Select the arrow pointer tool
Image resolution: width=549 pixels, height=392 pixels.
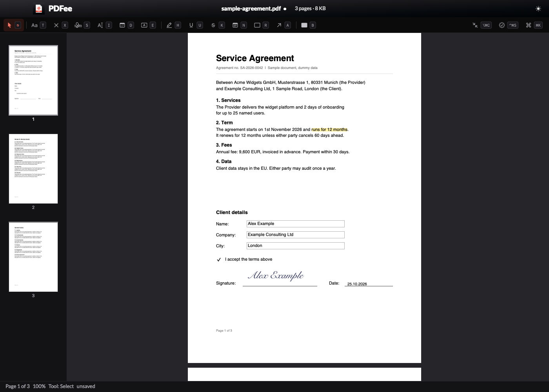[14, 25]
